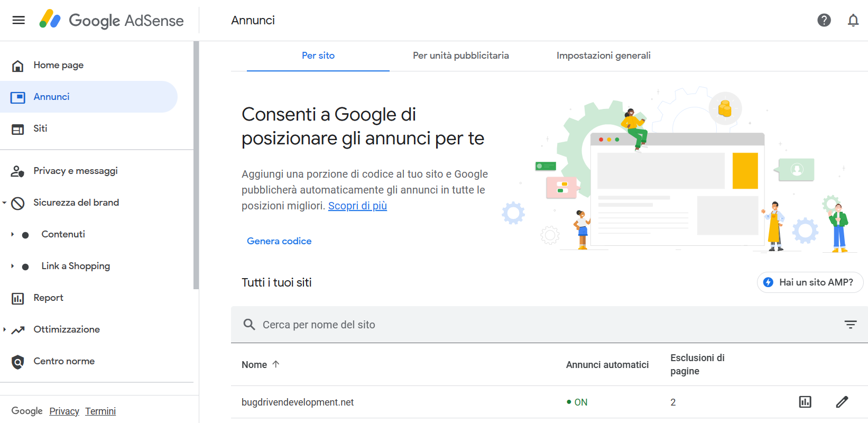
Task: Click the Nome column header
Action: [254, 365]
